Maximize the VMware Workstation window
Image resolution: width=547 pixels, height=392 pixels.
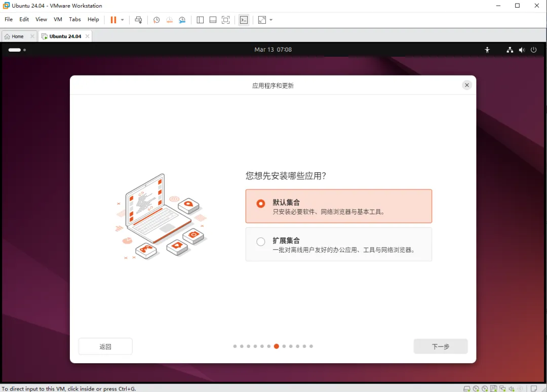point(517,6)
